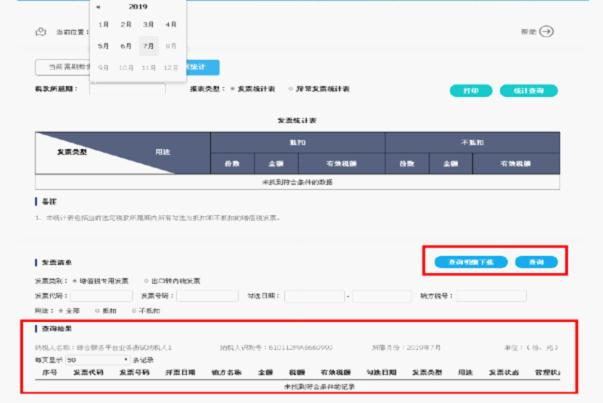Click the home icon beside 当前位置

pos(41,32)
